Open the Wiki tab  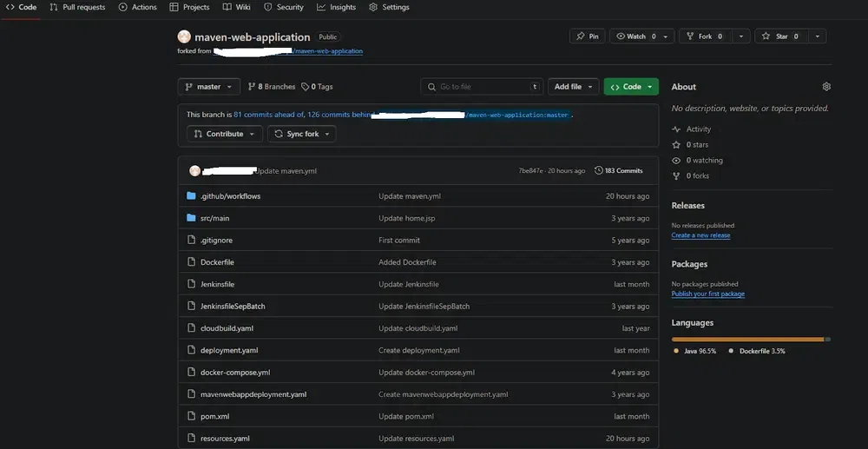coord(237,7)
